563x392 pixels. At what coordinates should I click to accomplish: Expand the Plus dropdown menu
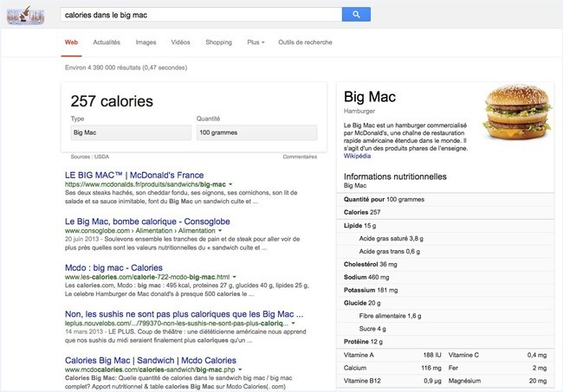coord(256,42)
